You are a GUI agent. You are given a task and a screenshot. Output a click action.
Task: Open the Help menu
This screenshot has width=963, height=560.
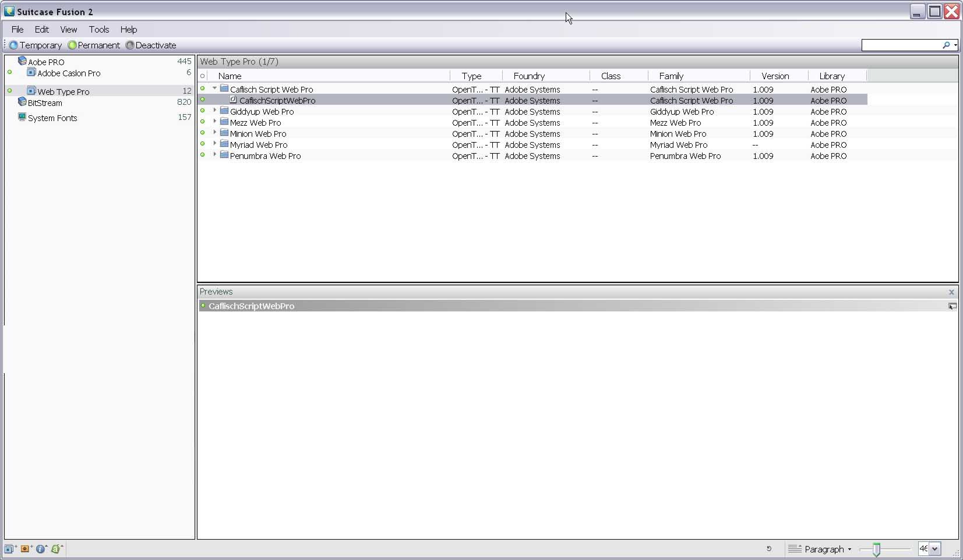pos(129,29)
